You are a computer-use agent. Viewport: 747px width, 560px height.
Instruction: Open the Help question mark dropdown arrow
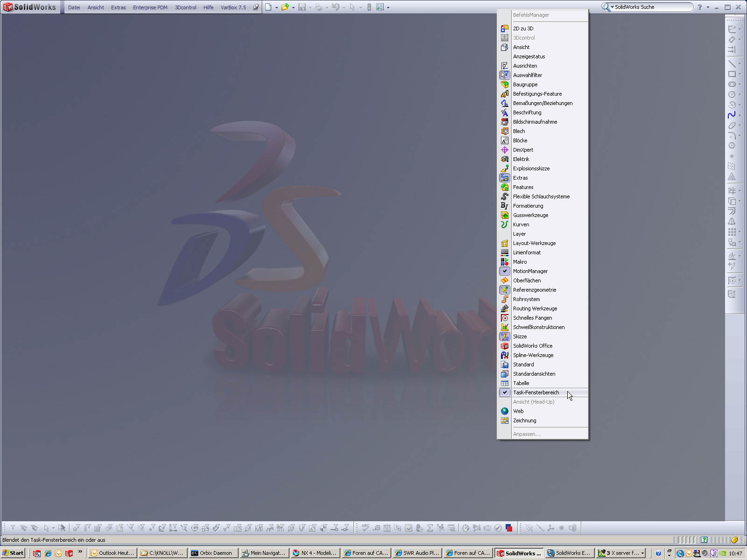708,7
